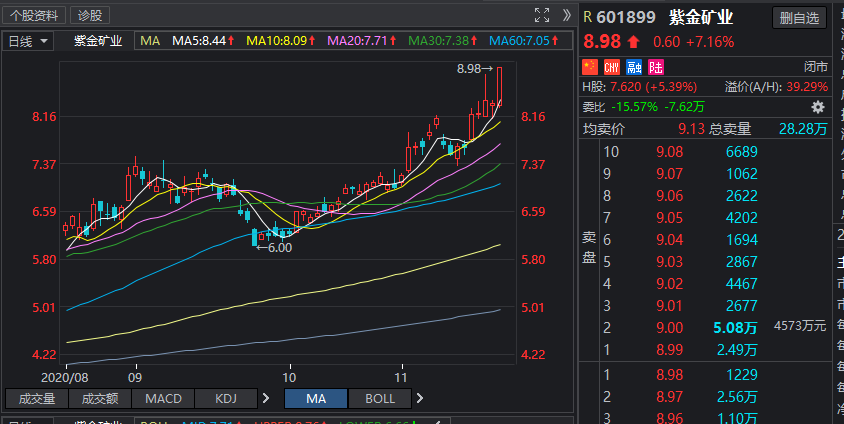Click the 总卖量 28.28万 value
This screenshot has height=424, width=844.
[x=803, y=129]
